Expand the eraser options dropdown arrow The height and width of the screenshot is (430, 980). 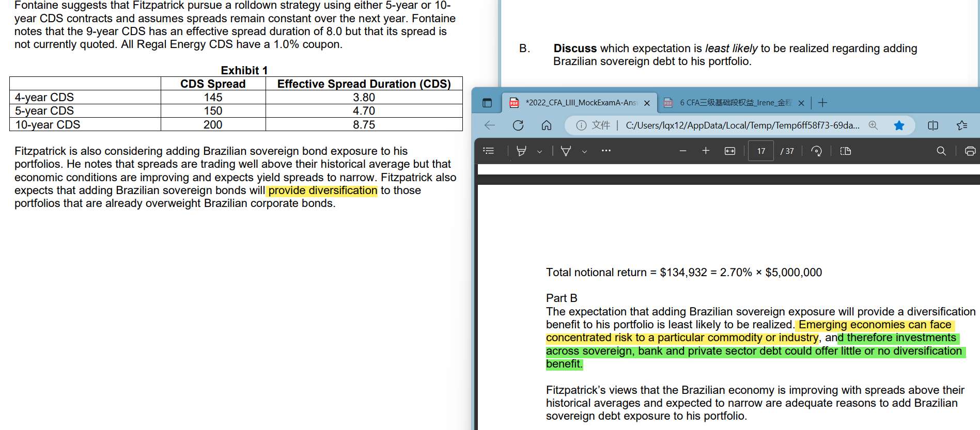[584, 151]
